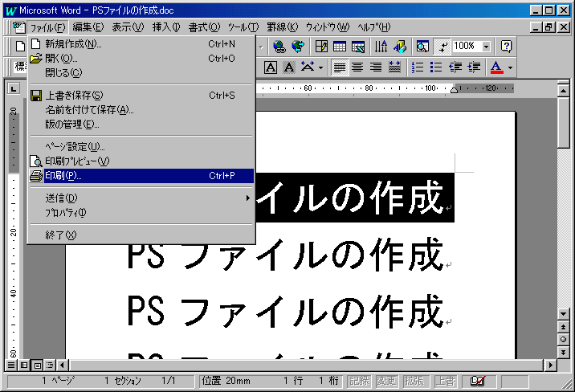Viewport: 575px width, 392px height.
Task: Click the distributed alignment icon
Action: click(394, 67)
